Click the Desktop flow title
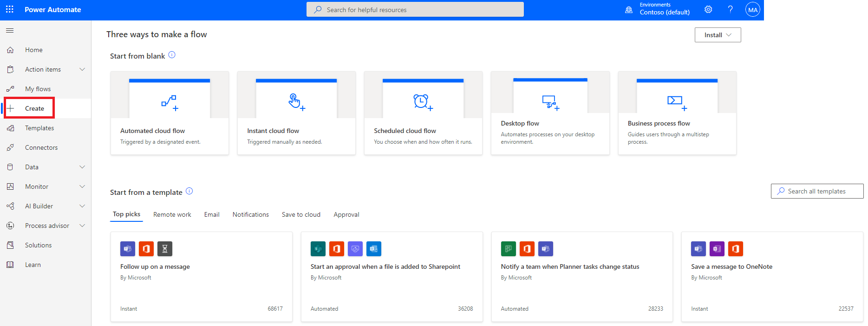Screen dimensions: 868x326 (x=520, y=123)
